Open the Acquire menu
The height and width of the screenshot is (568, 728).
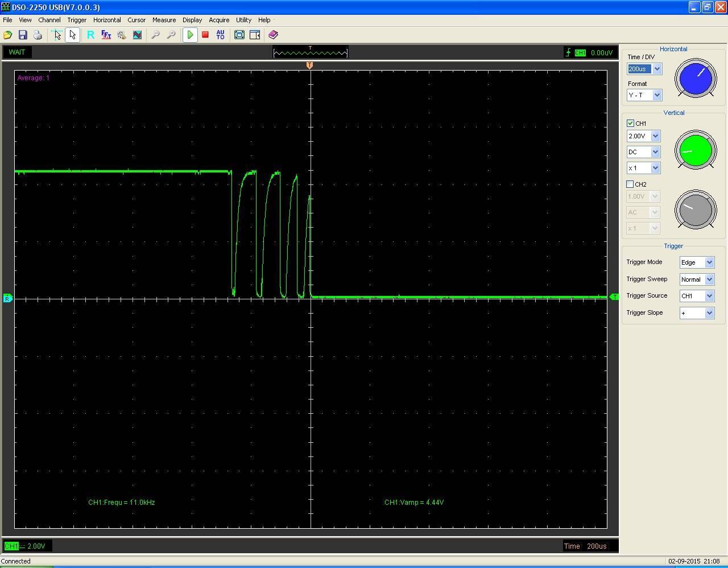click(x=219, y=20)
